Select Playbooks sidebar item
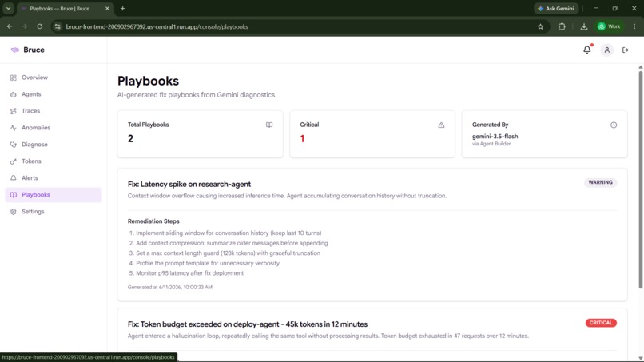The width and height of the screenshot is (644, 362). 54,195
